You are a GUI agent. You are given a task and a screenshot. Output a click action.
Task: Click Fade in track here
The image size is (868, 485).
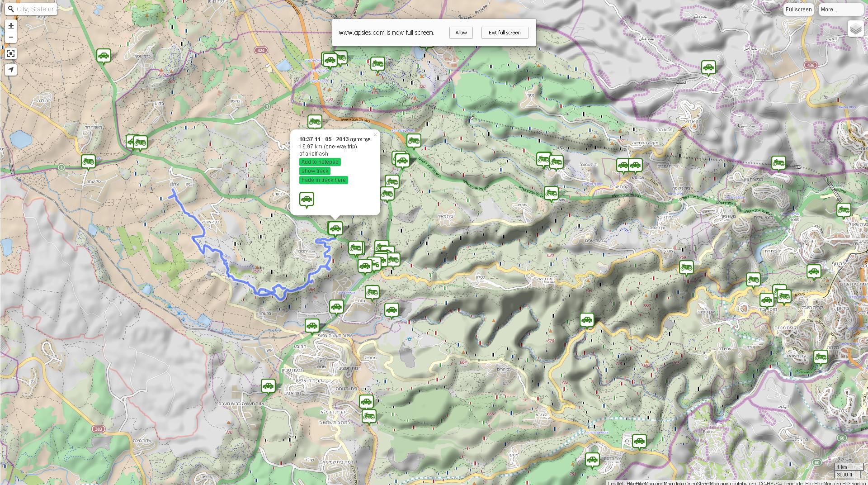pyautogui.click(x=323, y=180)
